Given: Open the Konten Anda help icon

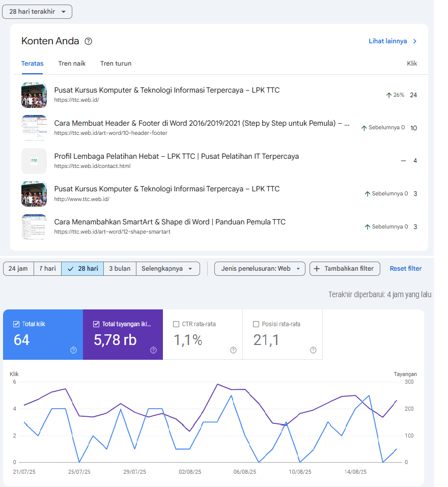Looking at the screenshot, I should pyautogui.click(x=88, y=41).
